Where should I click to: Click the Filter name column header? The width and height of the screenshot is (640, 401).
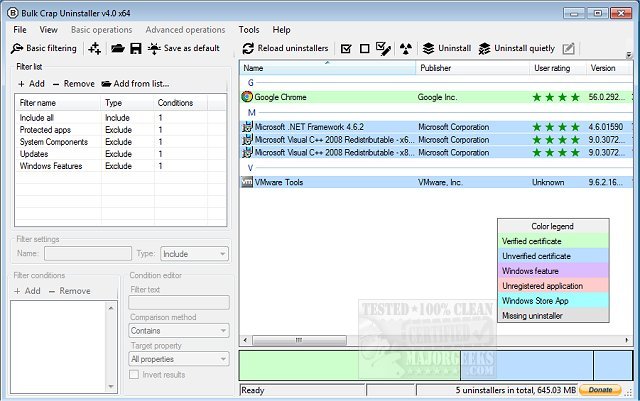click(x=58, y=103)
